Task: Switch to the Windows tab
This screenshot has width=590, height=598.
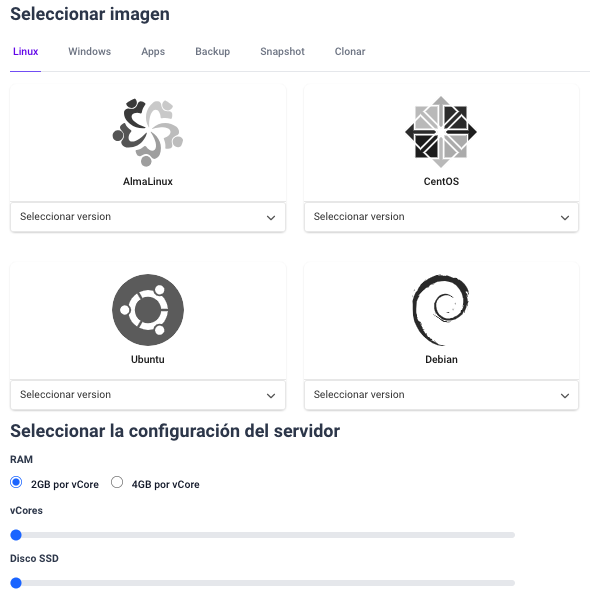Action: point(90,51)
